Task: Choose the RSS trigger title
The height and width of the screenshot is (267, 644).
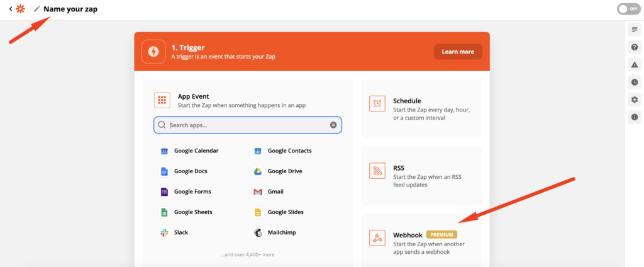Action: point(399,168)
